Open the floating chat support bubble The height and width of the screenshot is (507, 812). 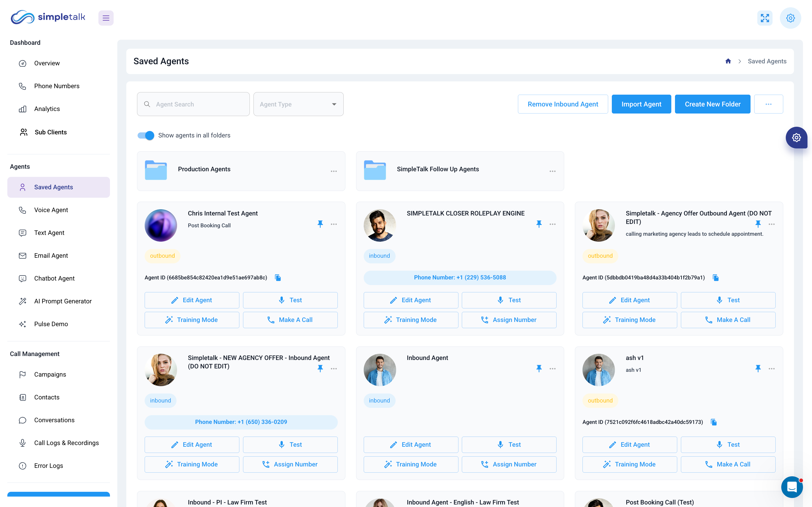pyautogui.click(x=792, y=487)
